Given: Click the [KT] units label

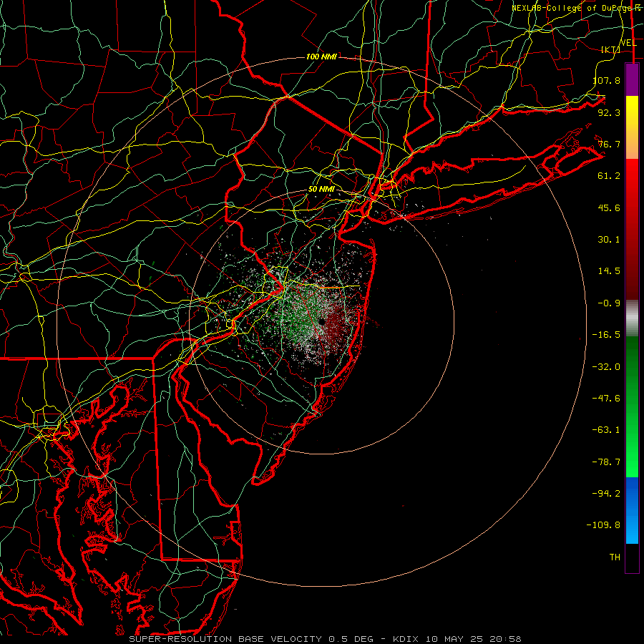Looking at the screenshot, I should point(611,49).
